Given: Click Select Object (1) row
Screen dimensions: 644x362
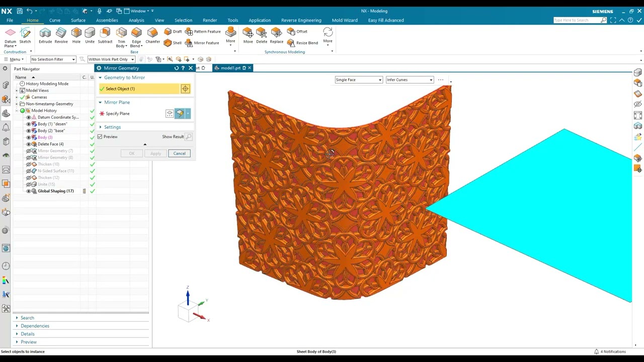Looking at the screenshot, I should coord(139,89).
